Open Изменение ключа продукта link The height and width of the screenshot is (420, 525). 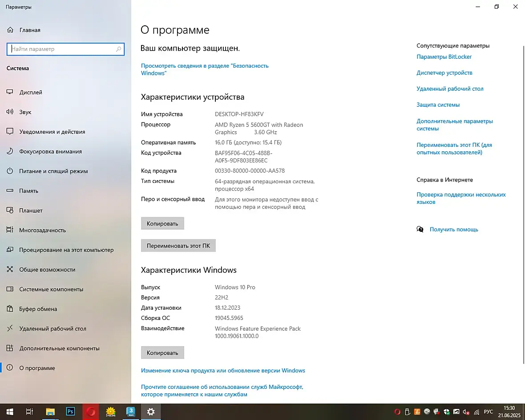point(223,371)
